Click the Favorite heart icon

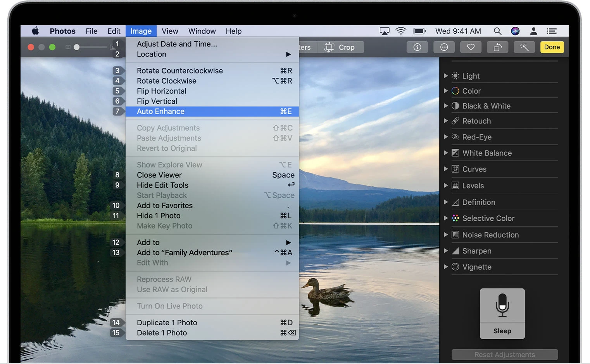(x=471, y=47)
